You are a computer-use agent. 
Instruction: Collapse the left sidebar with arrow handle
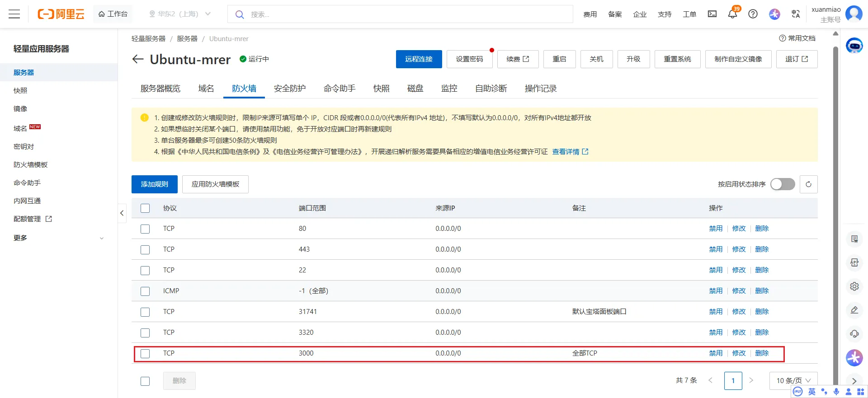122,213
